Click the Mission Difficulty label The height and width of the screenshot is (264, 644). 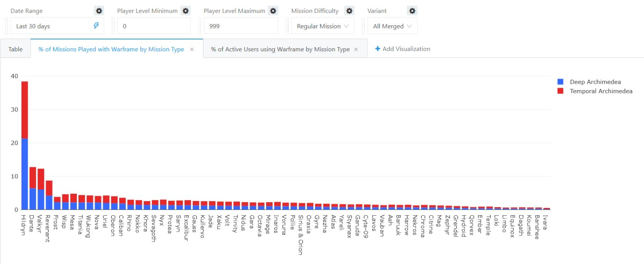coord(315,11)
